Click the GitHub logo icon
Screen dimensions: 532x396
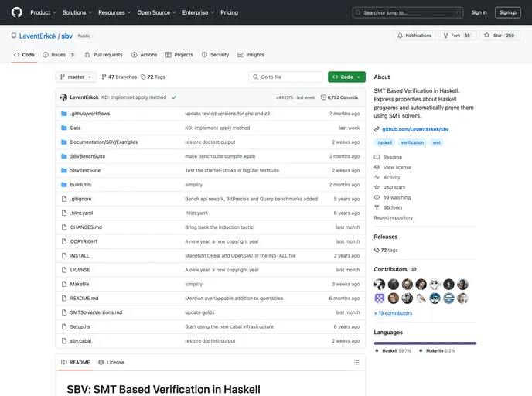[x=17, y=12]
